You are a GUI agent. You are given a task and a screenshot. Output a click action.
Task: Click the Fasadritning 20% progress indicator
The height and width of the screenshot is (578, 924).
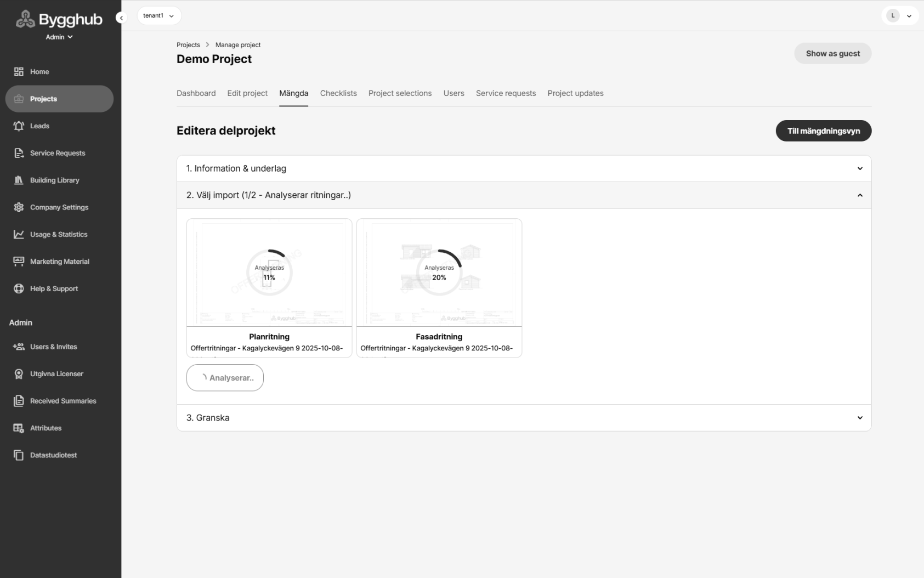(439, 273)
